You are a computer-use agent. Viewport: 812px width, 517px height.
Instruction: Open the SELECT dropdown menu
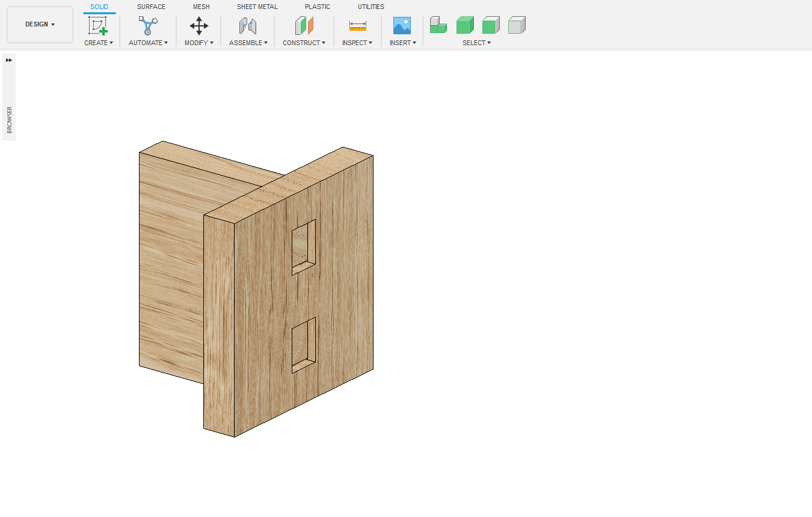click(476, 43)
